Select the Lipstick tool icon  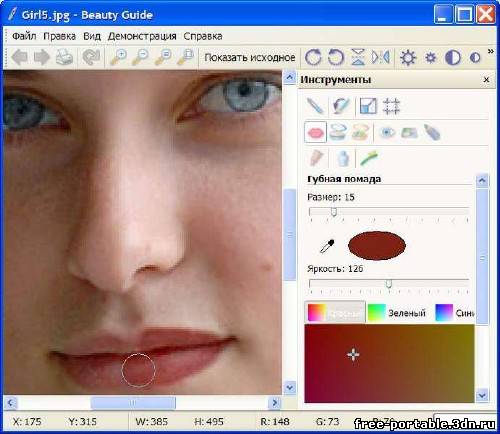click(x=315, y=133)
